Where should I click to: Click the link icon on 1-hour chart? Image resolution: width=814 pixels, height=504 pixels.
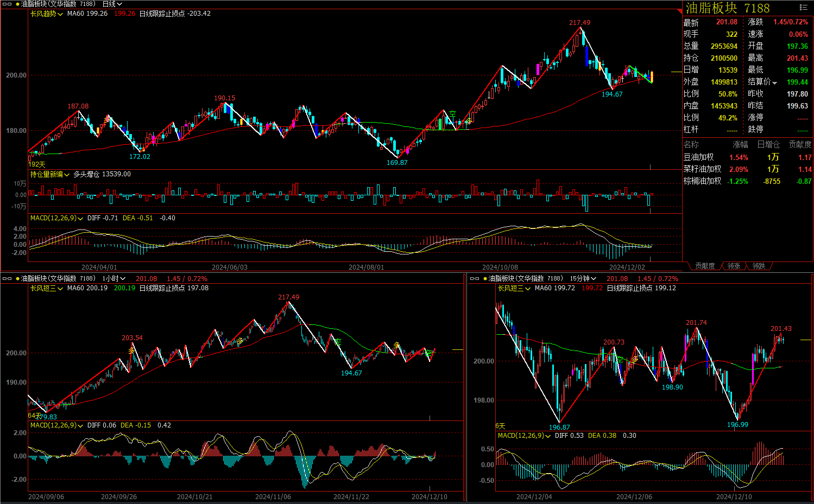[x=7, y=278]
